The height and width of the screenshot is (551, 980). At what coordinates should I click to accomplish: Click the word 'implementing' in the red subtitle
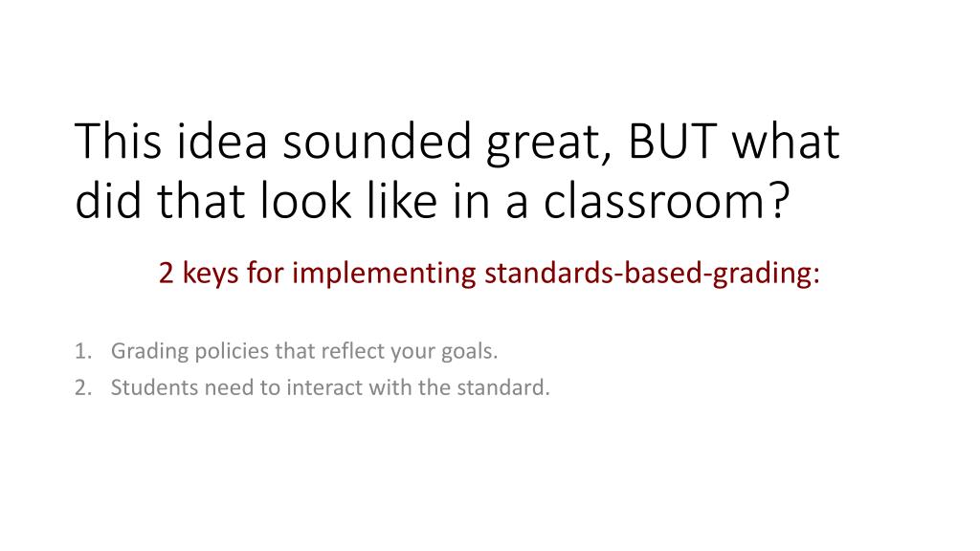[384, 275]
